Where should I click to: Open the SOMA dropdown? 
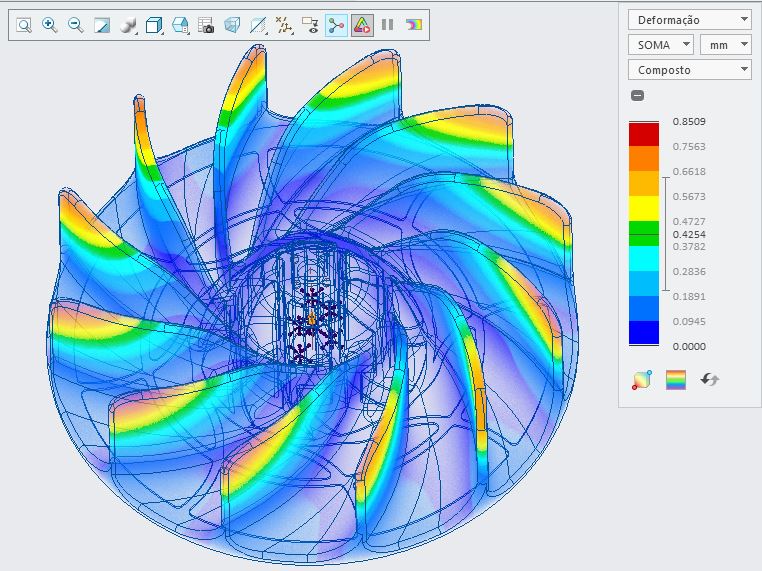pos(660,44)
